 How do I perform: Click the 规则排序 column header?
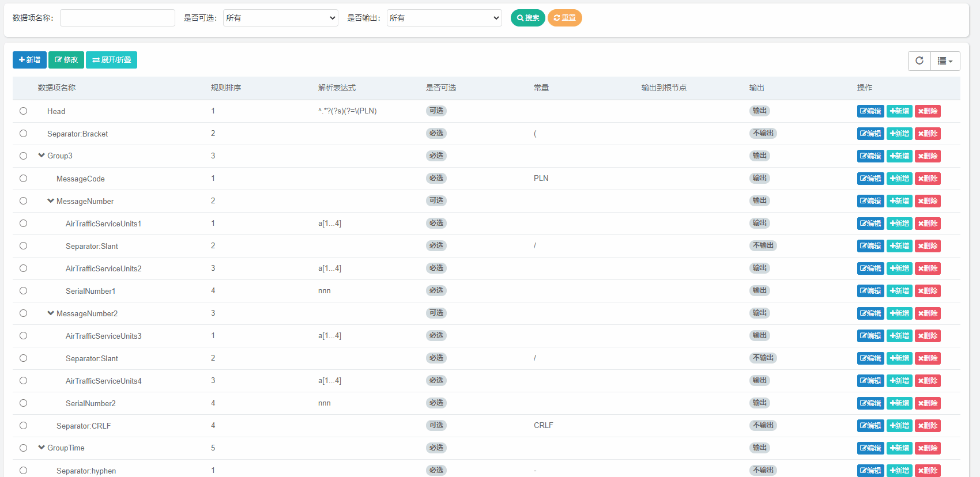click(225, 88)
